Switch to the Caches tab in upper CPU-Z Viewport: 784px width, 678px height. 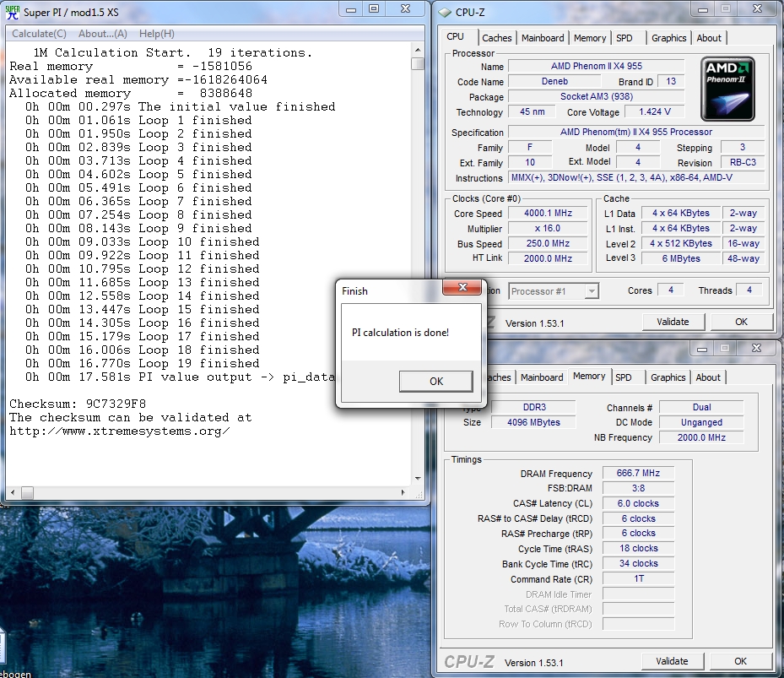(x=496, y=38)
